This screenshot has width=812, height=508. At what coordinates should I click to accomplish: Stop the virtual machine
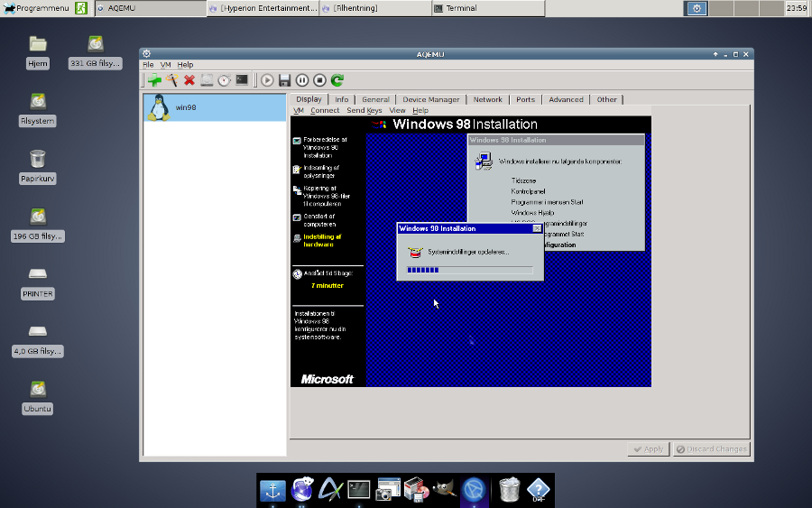click(319, 80)
